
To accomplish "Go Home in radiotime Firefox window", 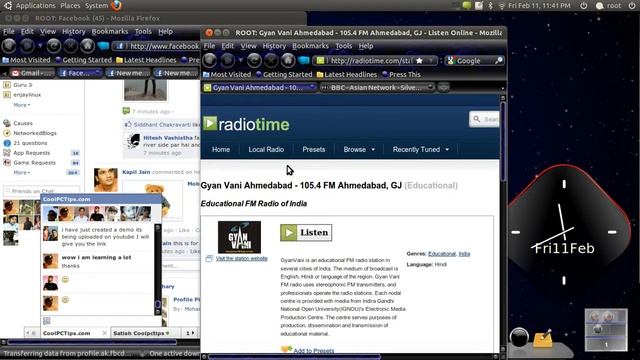I will tap(288, 60).
